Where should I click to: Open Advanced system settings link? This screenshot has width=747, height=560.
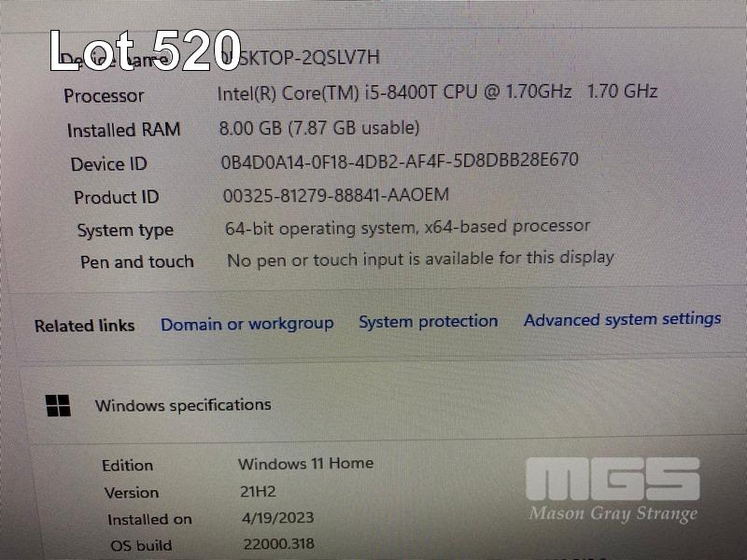(622, 318)
